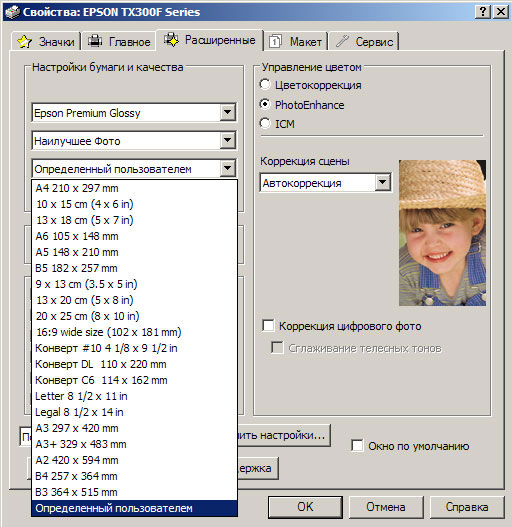Check the Окно по умолчанию box
This screenshot has width=512, height=527.
click(357, 446)
